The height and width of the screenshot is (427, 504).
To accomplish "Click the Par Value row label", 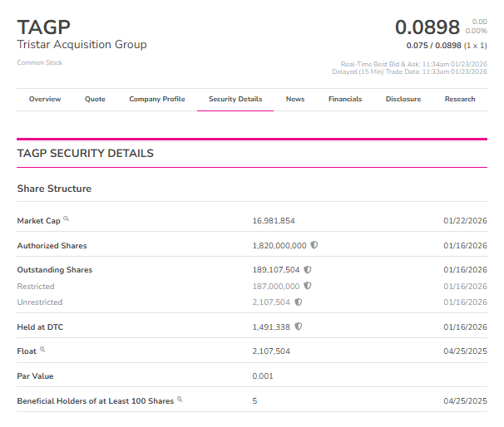I will coord(35,376).
